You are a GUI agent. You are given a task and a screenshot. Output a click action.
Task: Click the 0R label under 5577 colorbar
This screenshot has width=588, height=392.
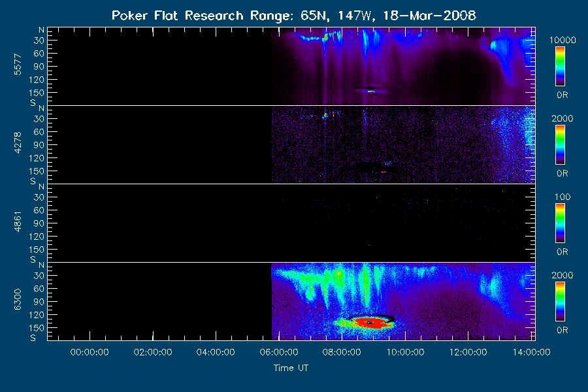tap(562, 95)
